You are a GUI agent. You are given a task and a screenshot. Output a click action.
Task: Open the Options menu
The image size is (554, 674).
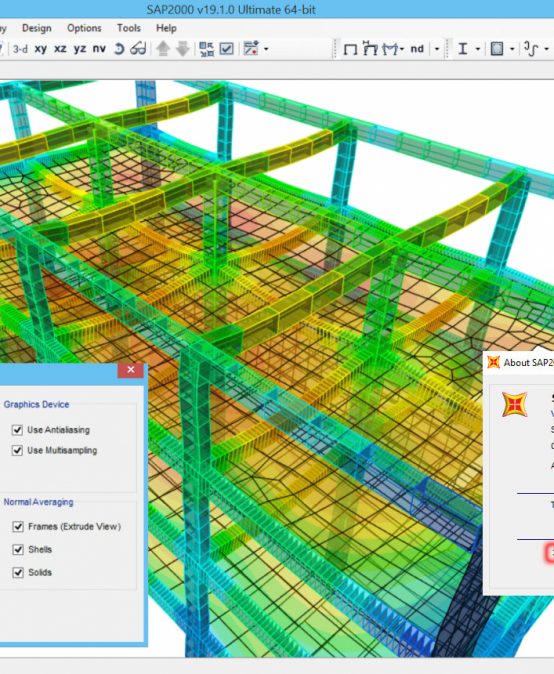(84, 28)
